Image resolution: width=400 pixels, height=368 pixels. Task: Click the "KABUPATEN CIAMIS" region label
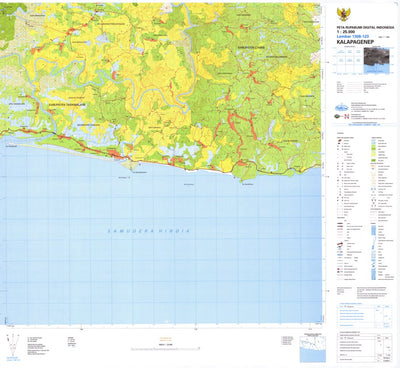point(251,48)
